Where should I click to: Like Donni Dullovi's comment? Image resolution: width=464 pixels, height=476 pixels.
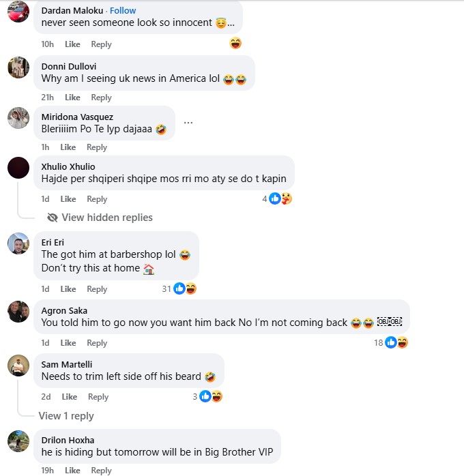point(72,98)
